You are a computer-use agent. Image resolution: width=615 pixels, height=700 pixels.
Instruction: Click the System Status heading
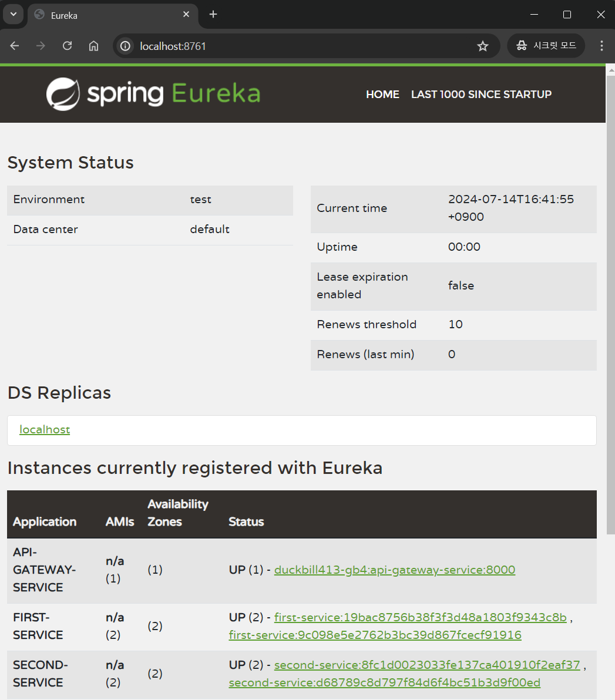(x=70, y=163)
